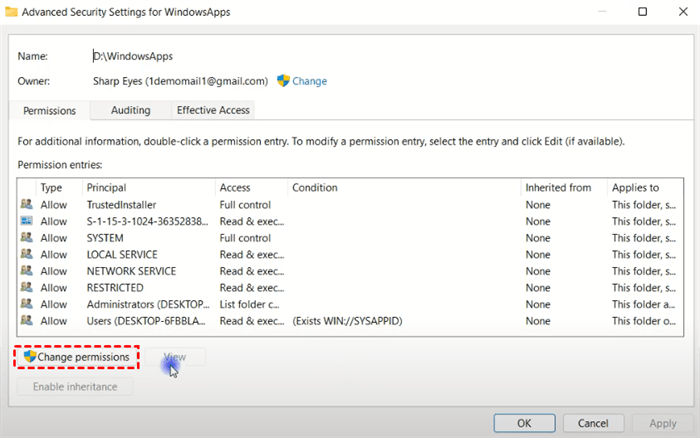Cancel the security settings dialog
Screen dimensions: 700x438
click(x=593, y=423)
